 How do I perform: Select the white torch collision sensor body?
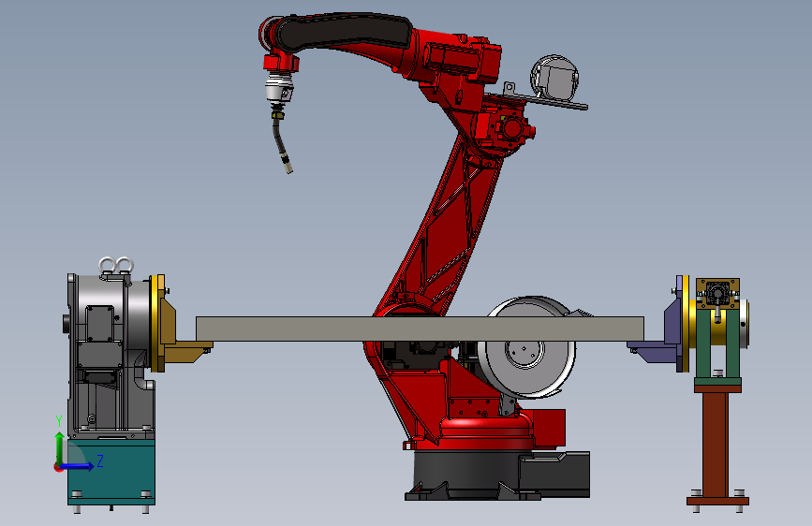pyautogui.click(x=280, y=87)
